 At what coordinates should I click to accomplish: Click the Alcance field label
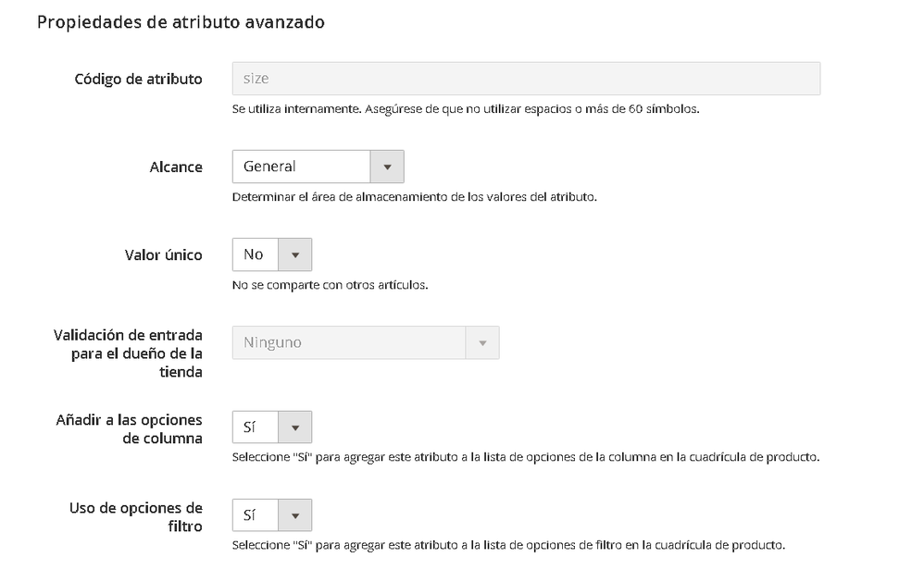[x=176, y=167]
